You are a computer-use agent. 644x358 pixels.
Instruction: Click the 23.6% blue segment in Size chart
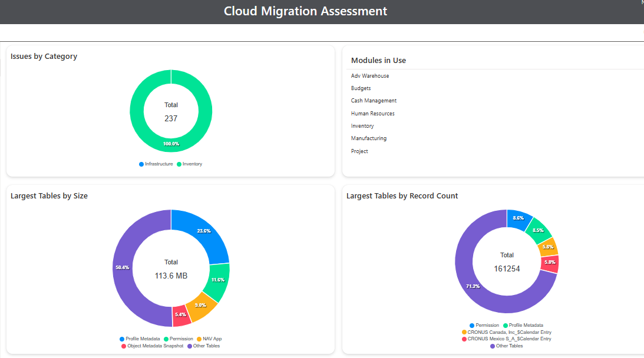click(204, 231)
